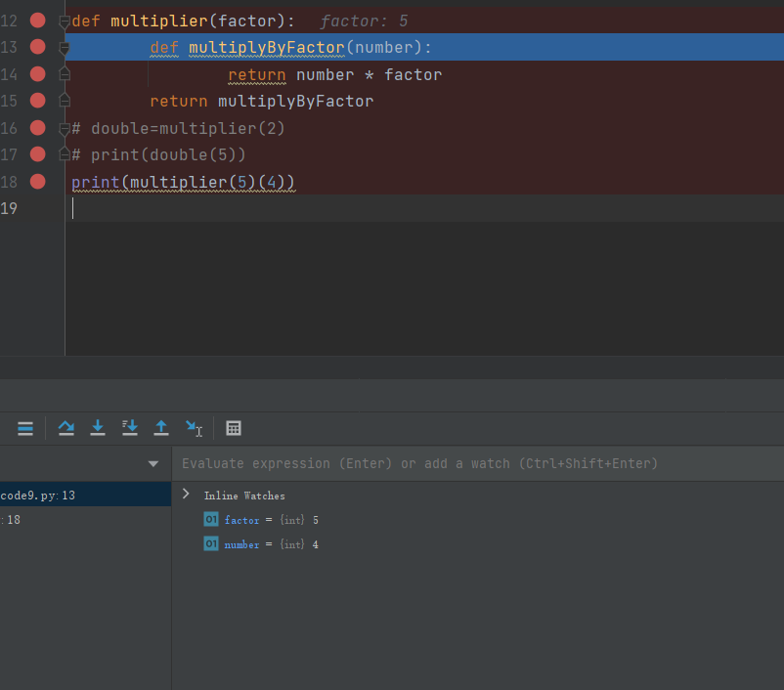Click the Step Into My Code icon
The width and height of the screenshot is (784, 690).
coord(129,428)
